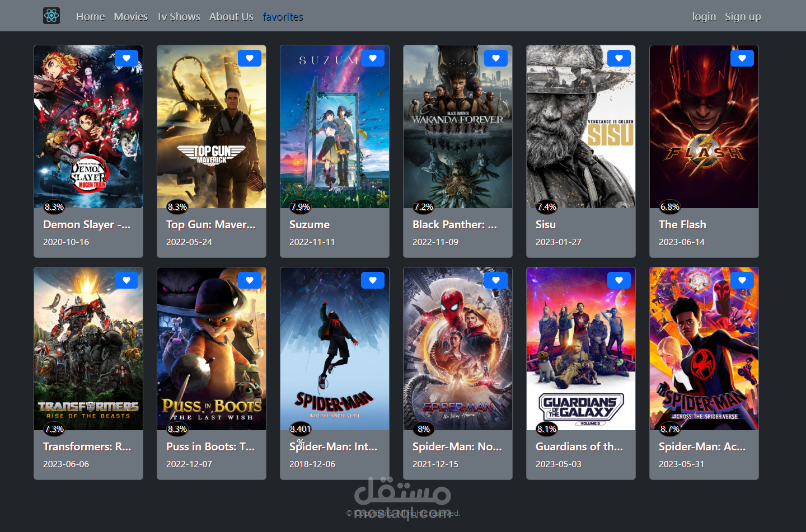Favorite Top Gun: Maverick
This screenshot has width=806, height=532.
(250, 58)
